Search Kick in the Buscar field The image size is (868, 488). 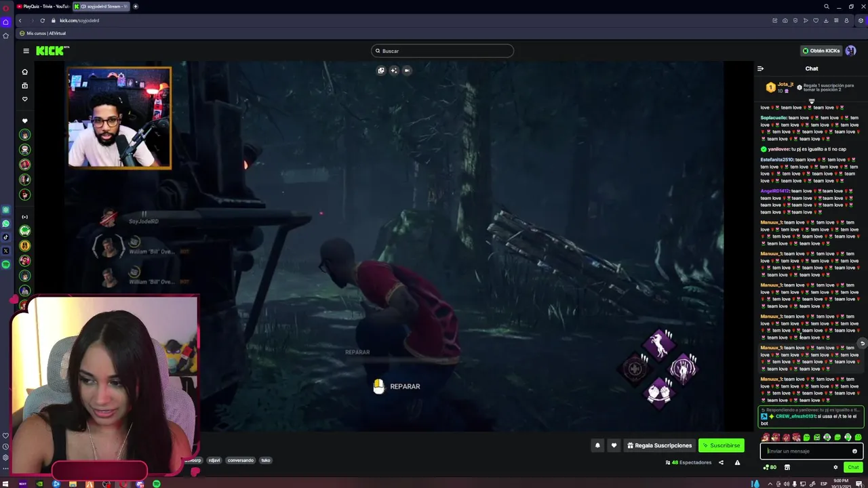[442, 51]
